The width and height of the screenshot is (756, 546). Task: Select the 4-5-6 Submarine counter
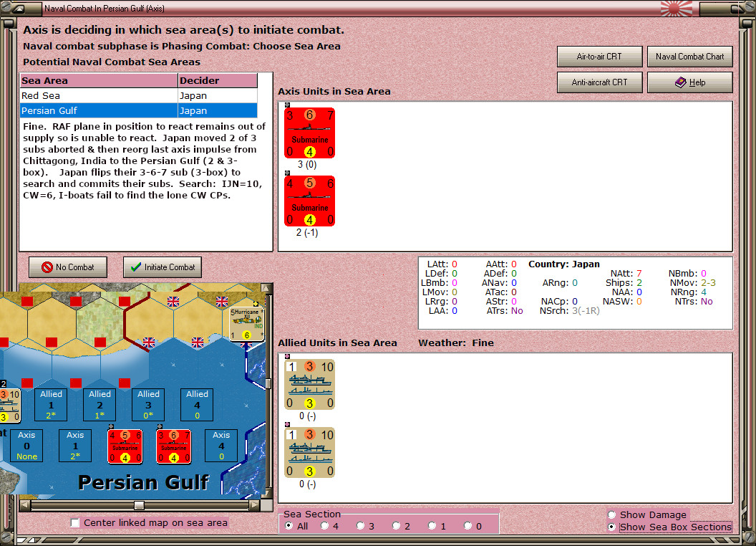pyautogui.click(x=309, y=201)
